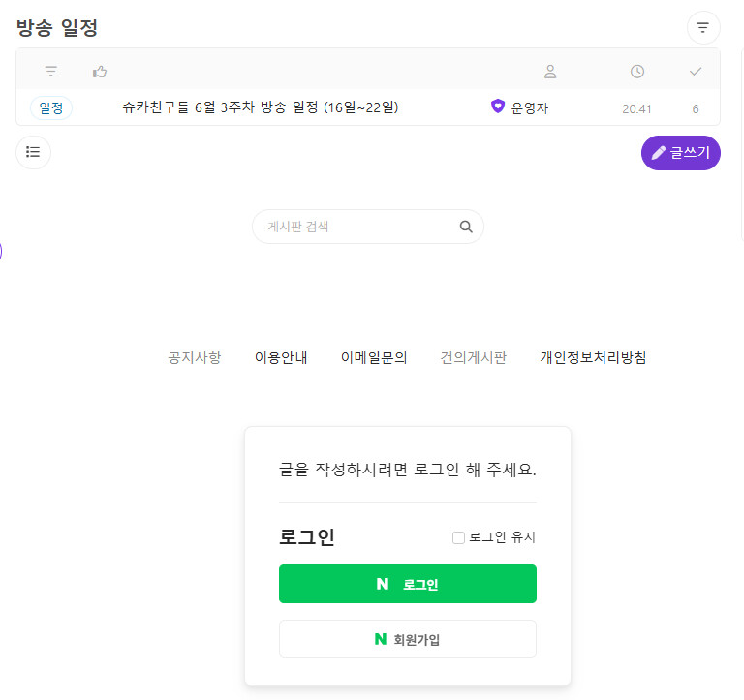
Task: Click the filter icon beside 방송 일정 title
Action: click(703, 28)
